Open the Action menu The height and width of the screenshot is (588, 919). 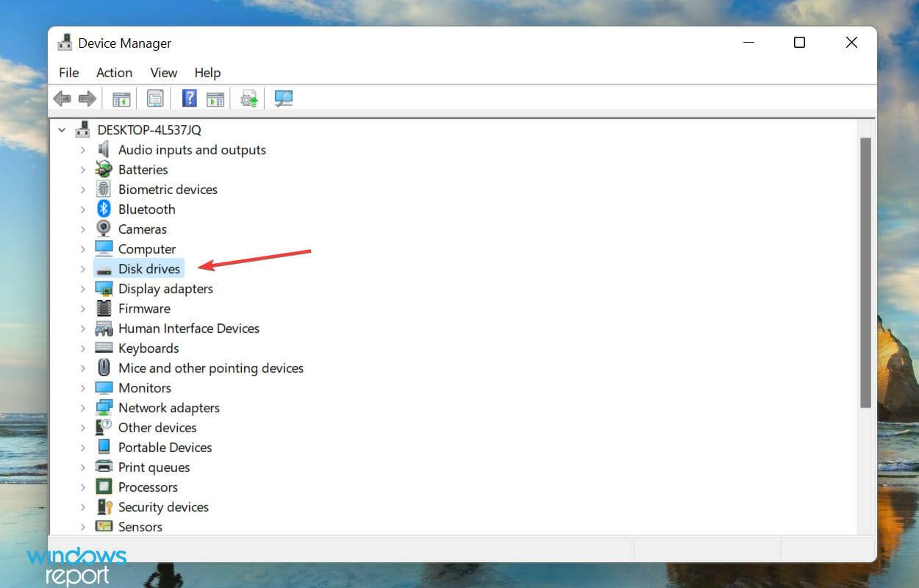click(x=114, y=73)
